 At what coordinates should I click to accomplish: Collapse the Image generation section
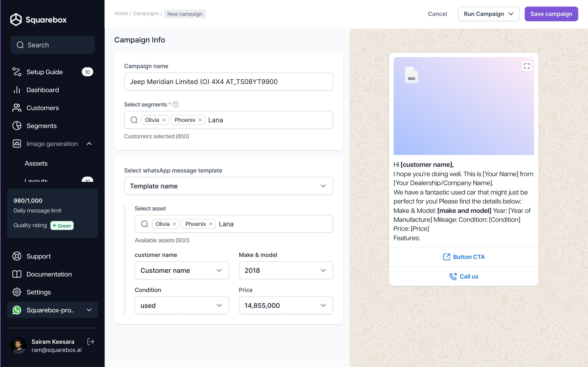click(89, 144)
